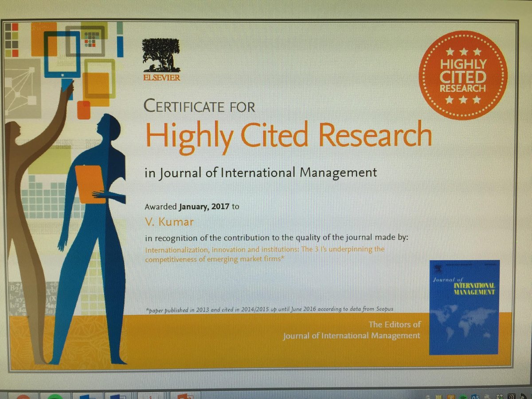Click the orange Highly Cited Research badge

click(463, 75)
